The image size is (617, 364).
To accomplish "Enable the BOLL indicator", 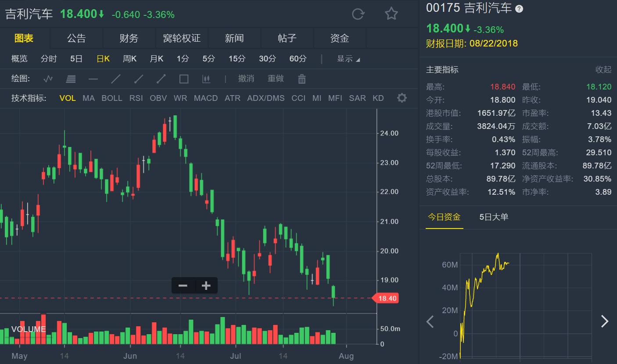I will pyautogui.click(x=112, y=98).
